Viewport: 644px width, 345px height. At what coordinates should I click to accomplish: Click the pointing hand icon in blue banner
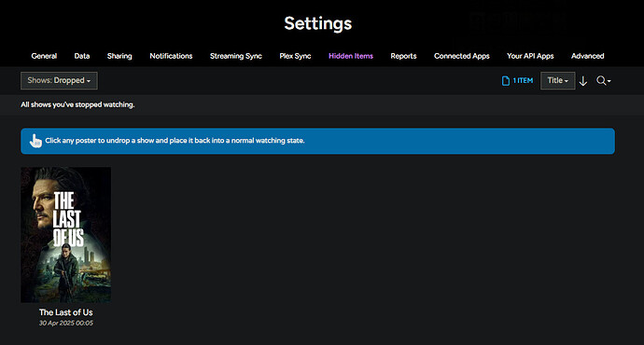click(35, 141)
